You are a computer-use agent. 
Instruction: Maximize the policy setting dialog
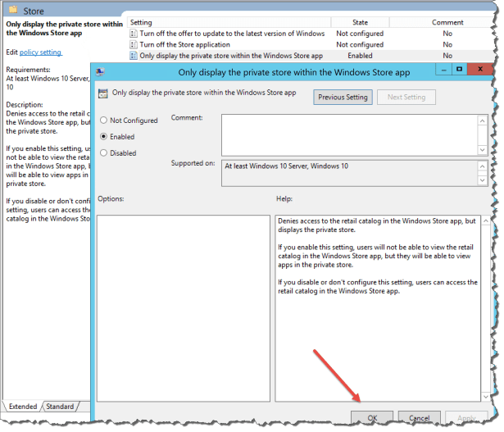pyautogui.click(x=459, y=71)
